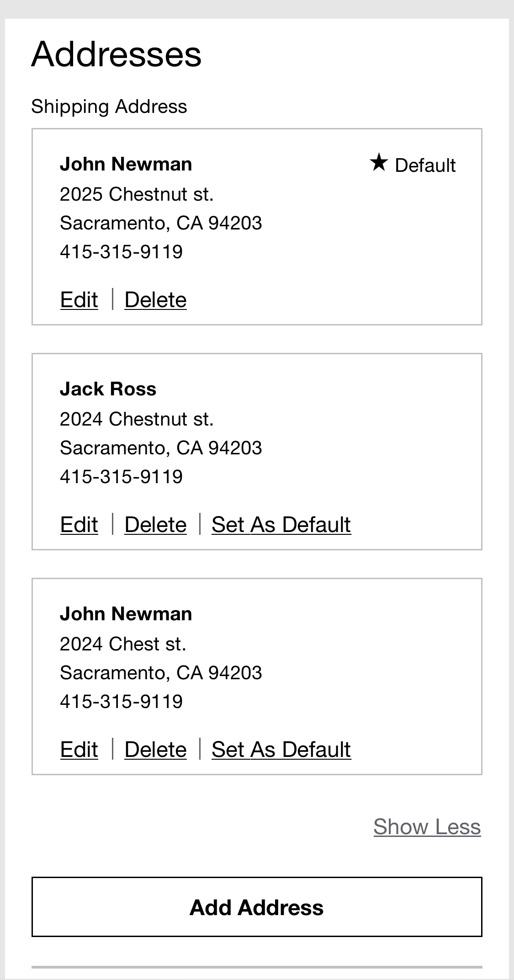Click the Addresses page heading

point(116,56)
